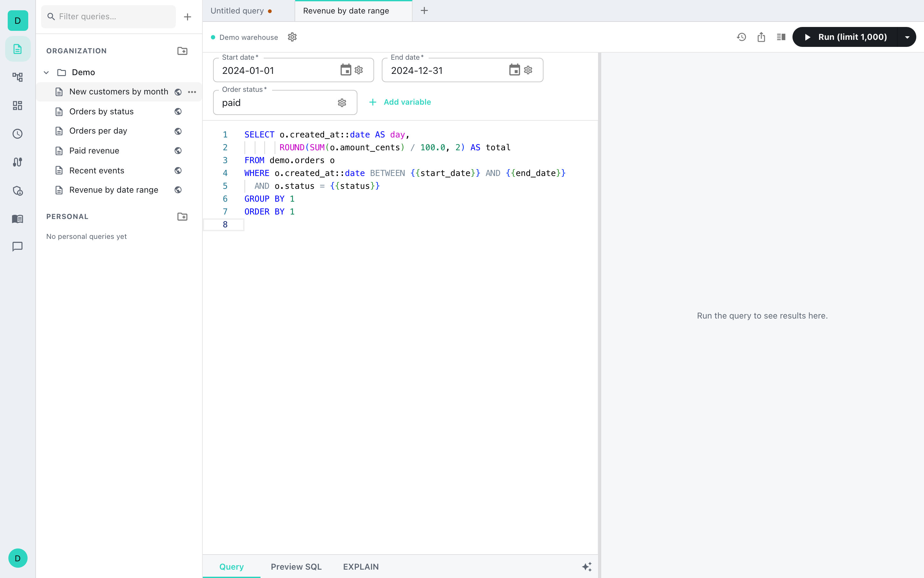Click the AI sparkle assistant icon

[587, 566]
